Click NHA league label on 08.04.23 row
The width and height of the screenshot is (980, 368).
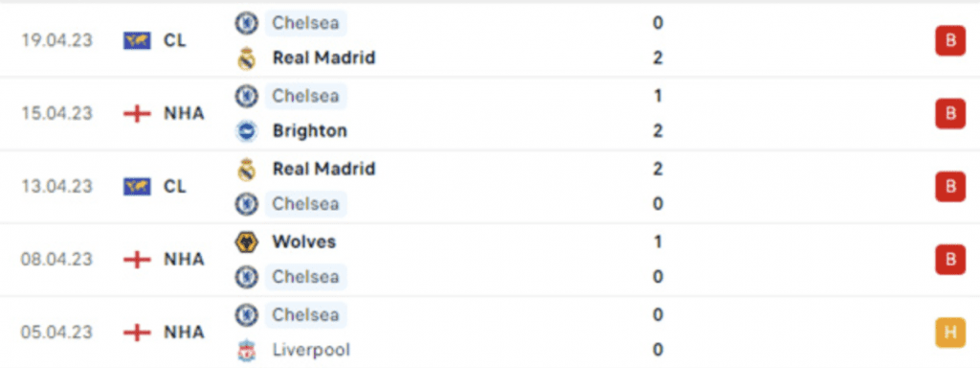(184, 259)
